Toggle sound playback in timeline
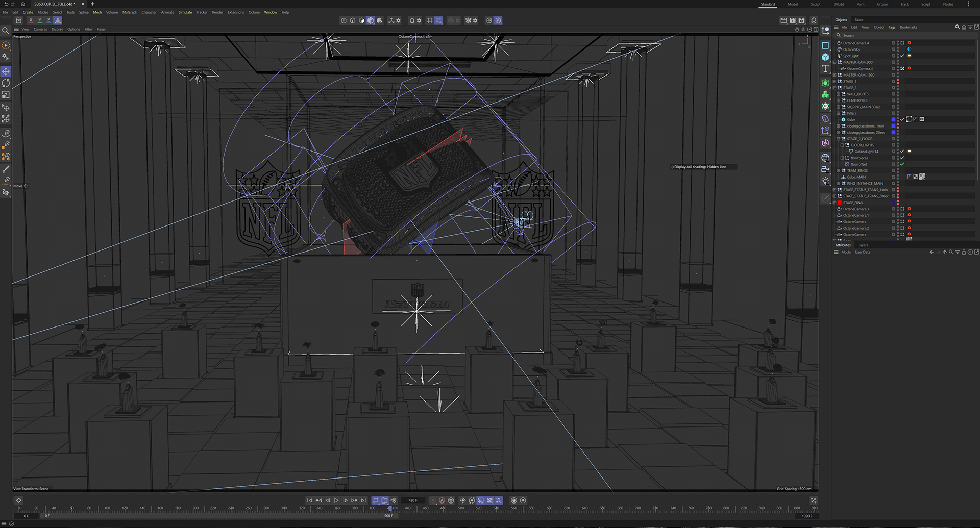This screenshot has width=980, height=528. [x=394, y=500]
